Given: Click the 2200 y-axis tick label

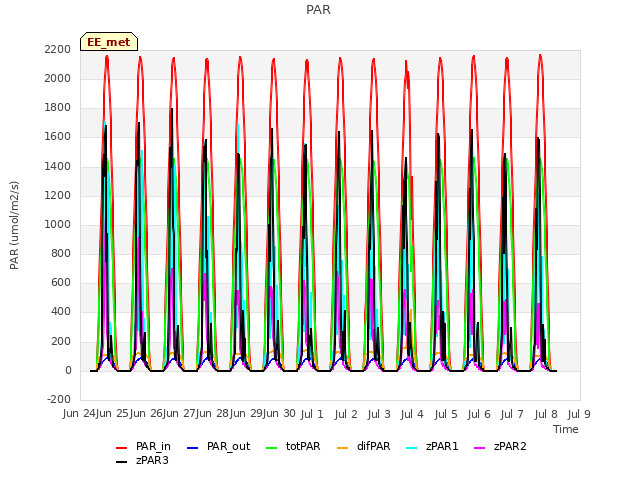Looking at the screenshot, I should (58, 49).
